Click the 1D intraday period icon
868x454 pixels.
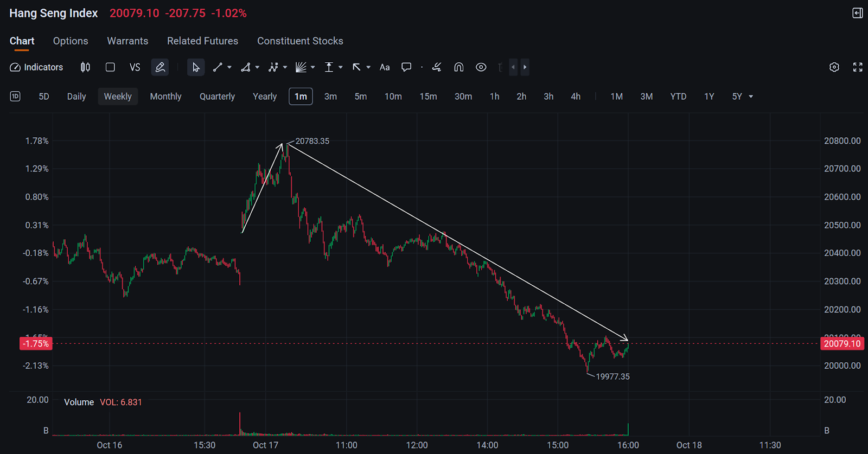pyautogui.click(x=15, y=97)
